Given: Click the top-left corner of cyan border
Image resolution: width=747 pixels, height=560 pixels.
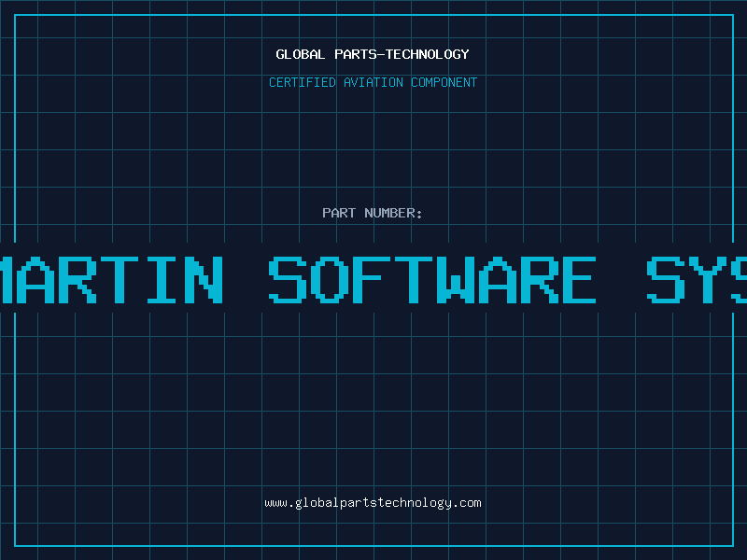Looking at the screenshot, I should click(15, 15).
